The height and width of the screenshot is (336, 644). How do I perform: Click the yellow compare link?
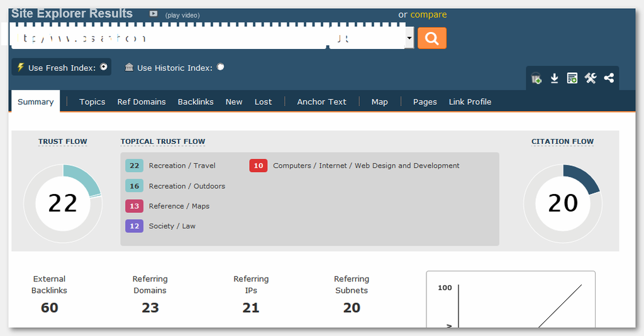coord(428,14)
